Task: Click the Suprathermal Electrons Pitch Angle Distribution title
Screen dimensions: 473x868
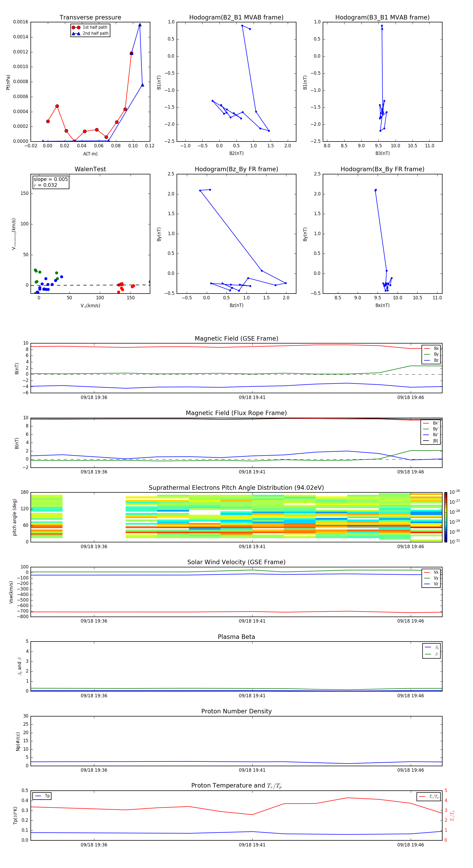Action: [236, 488]
